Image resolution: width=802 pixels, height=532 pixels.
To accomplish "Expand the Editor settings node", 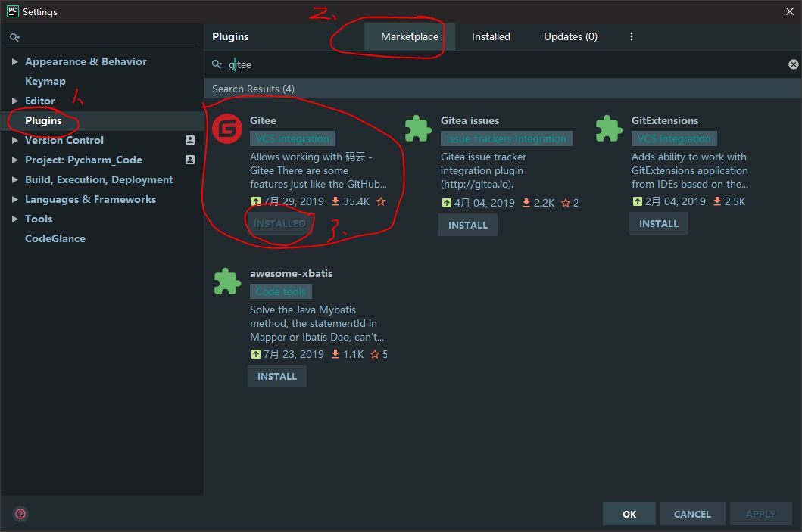I will (15, 101).
